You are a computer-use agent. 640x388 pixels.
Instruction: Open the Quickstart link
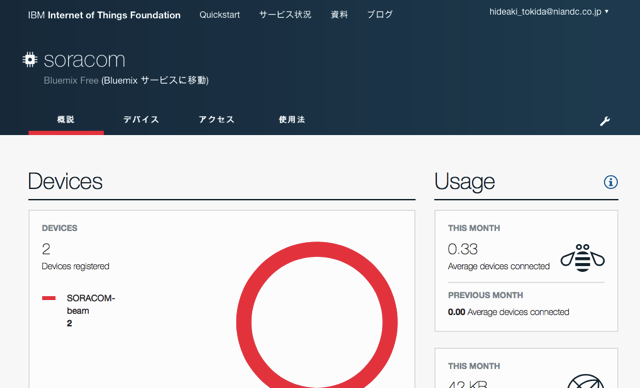coord(220,15)
